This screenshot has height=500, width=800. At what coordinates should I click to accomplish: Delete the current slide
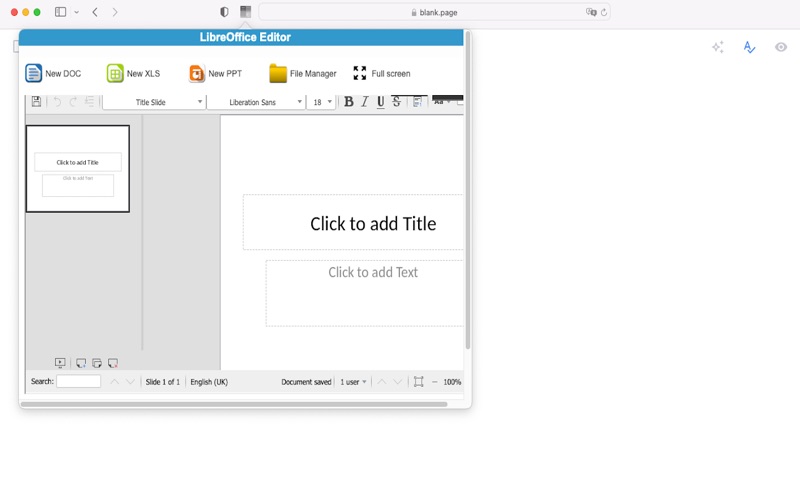point(113,363)
